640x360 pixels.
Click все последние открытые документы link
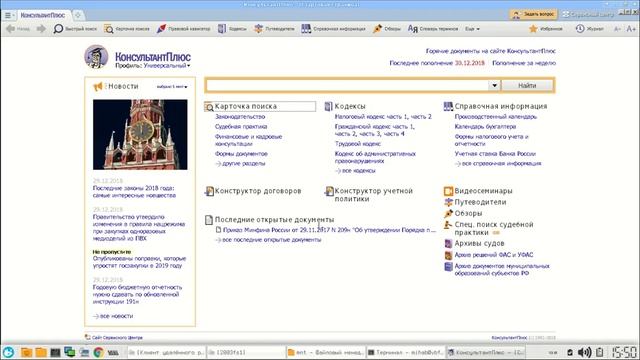(x=271, y=240)
